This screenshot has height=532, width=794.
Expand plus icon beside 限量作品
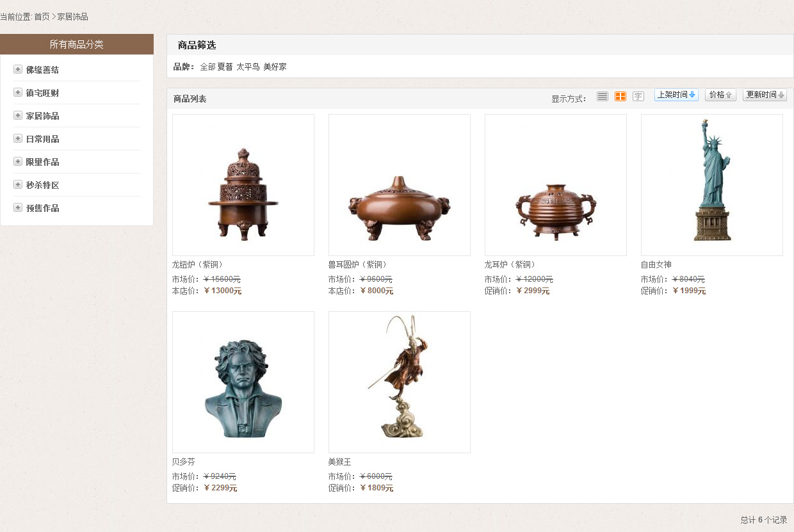[x=18, y=161]
